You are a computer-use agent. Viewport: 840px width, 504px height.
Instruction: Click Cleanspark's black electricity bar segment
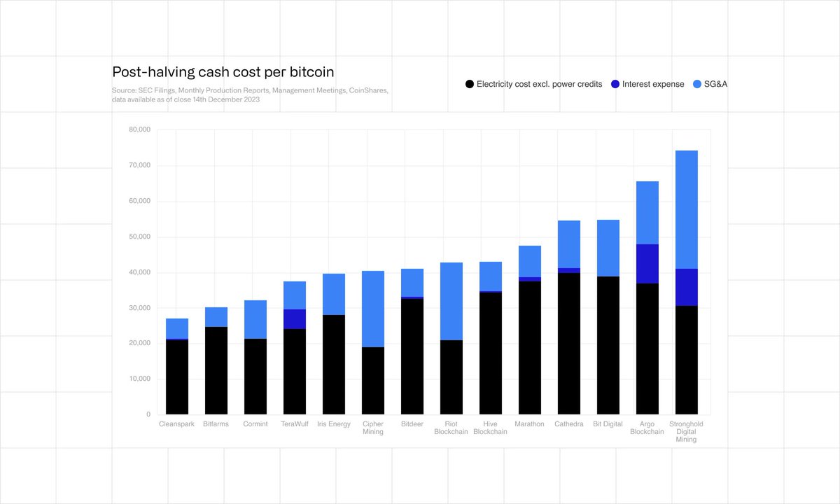[x=177, y=377]
